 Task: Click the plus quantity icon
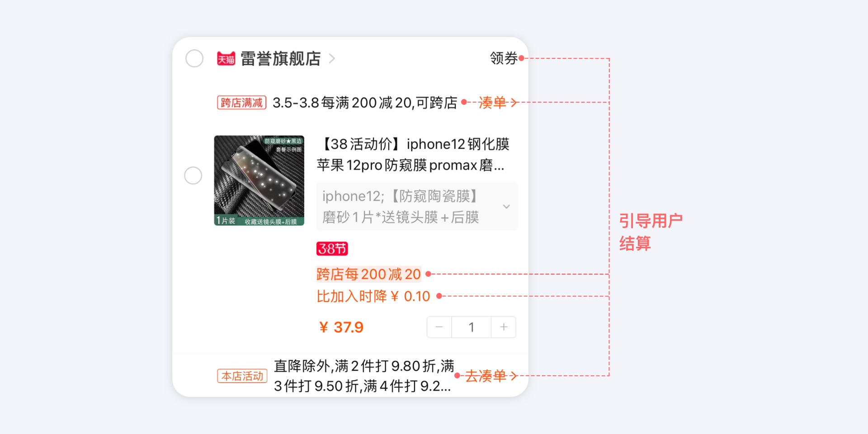pos(504,327)
